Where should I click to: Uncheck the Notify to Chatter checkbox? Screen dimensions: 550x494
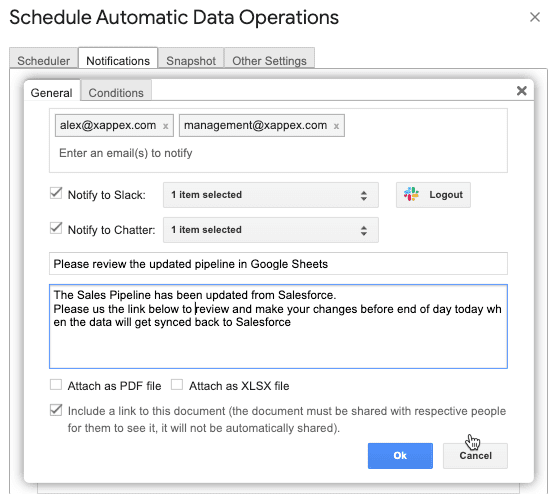(56, 228)
